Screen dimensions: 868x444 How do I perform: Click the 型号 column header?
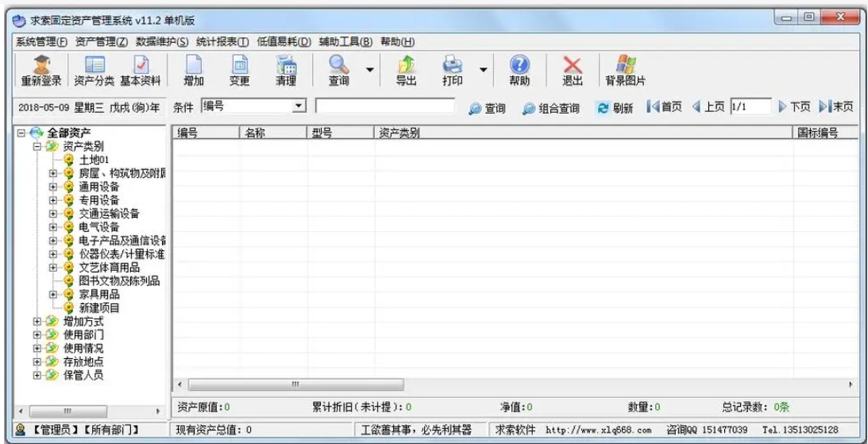341,133
